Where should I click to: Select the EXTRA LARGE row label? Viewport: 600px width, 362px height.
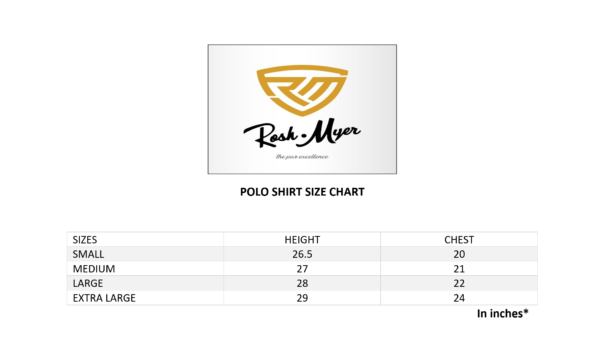(x=104, y=298)
